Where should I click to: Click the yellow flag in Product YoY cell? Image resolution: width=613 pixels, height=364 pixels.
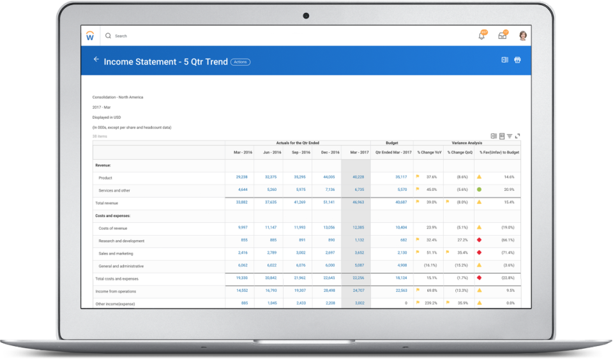[x=418, y=177]
